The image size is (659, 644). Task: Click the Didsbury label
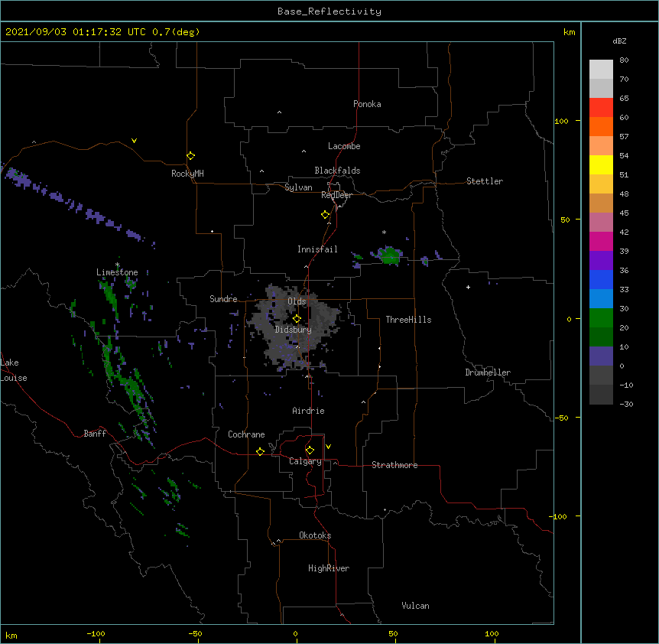click(x=294, y=330)
